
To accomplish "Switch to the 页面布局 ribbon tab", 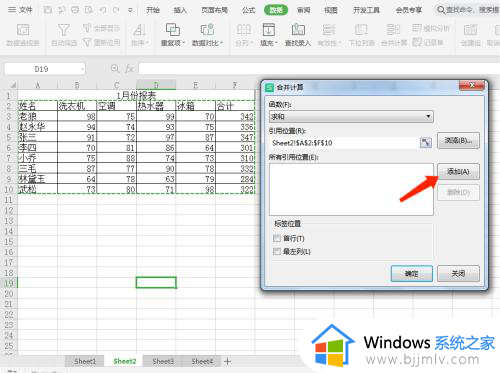I will click(x=214, y=10).
